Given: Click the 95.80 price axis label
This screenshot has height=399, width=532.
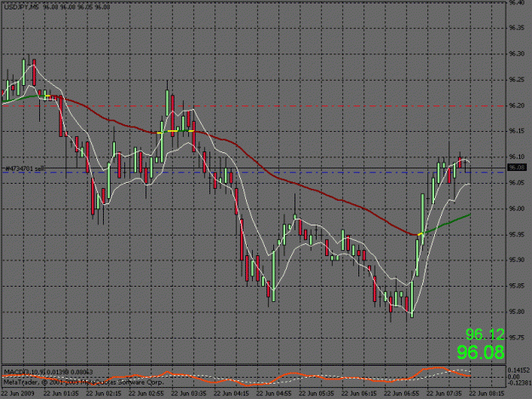Looking at the screenshot, I should click(x=517, y=312).
